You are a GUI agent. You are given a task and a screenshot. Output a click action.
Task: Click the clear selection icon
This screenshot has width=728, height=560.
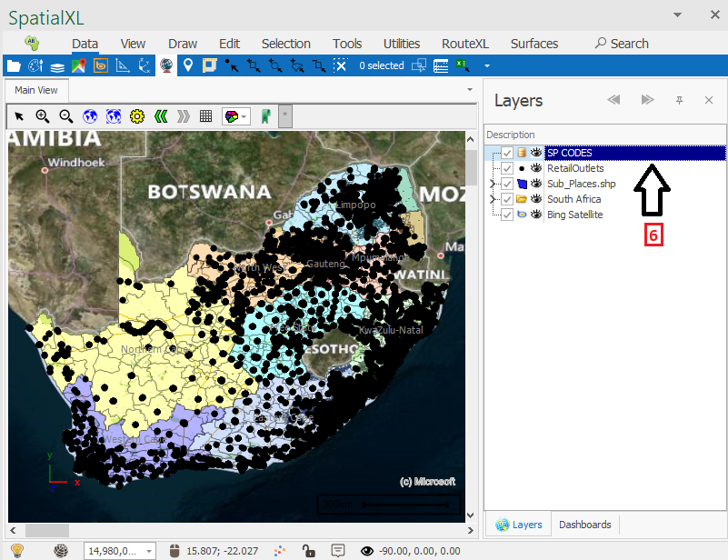tap(340, 65)
